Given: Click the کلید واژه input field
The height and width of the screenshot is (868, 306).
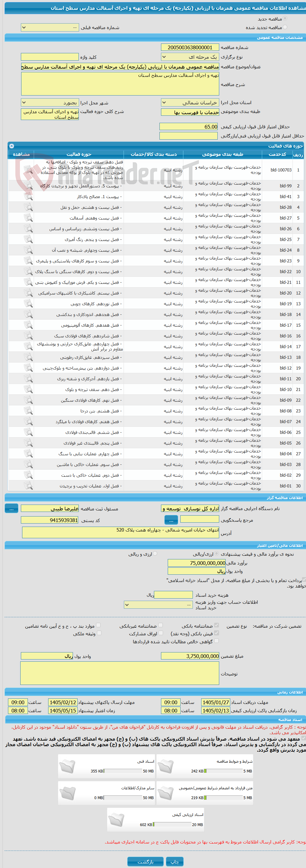Looking at the screenshot, I should pyautogui.click(x=50, y=57).
